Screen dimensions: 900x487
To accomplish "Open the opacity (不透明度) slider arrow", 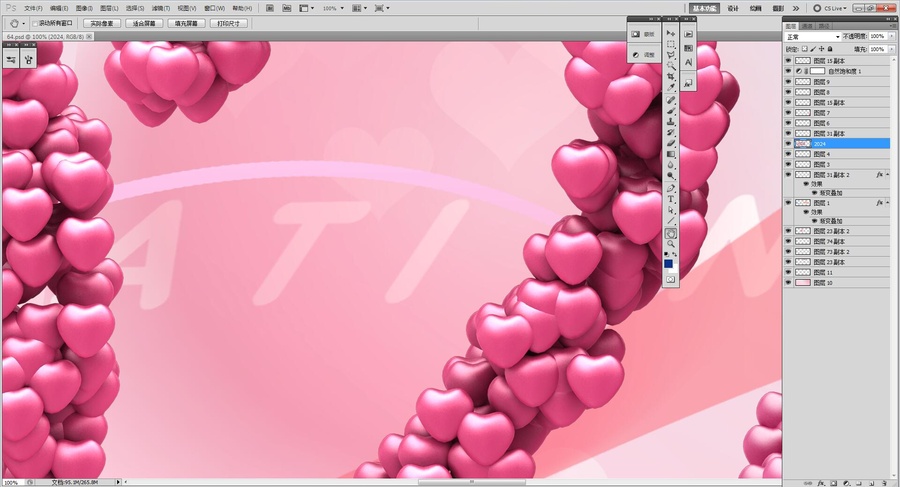I will click(x=891, y=36).
